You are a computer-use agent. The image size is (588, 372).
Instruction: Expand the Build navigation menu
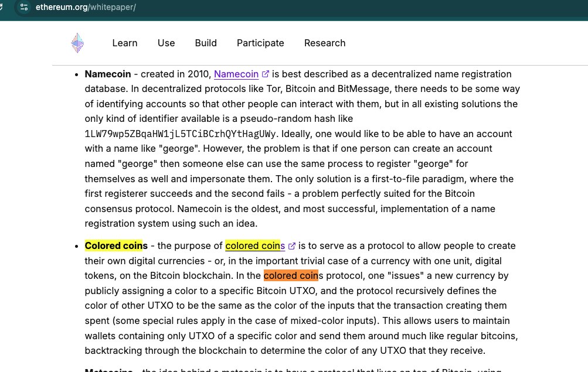(206, 43)
